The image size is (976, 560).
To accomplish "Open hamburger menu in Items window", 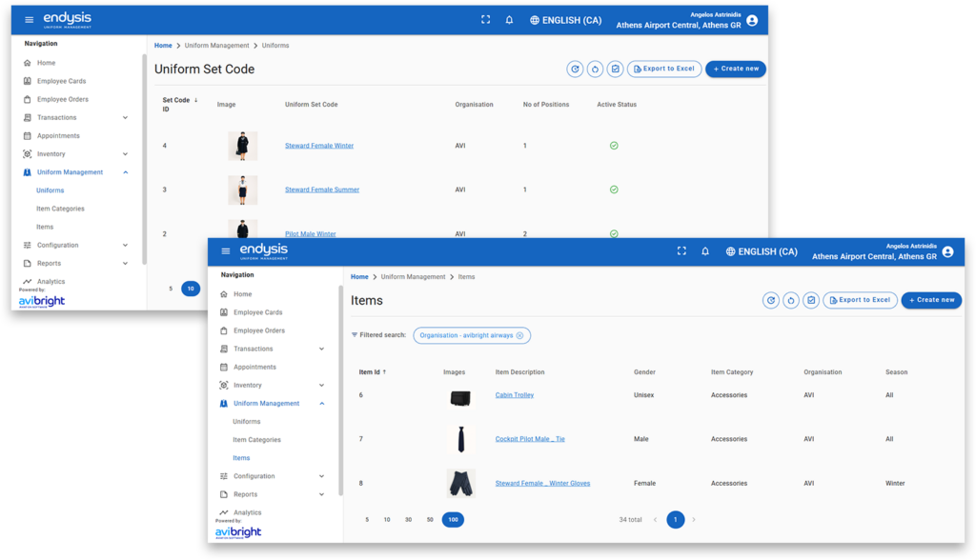I will point(225,251).
